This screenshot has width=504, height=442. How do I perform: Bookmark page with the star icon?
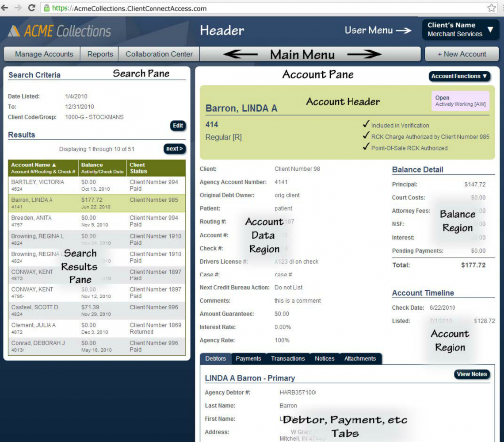click(491, 8)
